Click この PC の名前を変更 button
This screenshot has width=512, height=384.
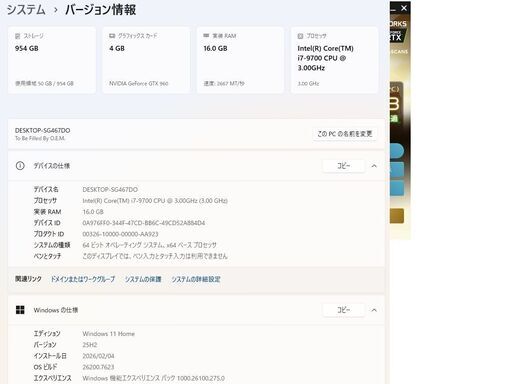coord(345,134)
